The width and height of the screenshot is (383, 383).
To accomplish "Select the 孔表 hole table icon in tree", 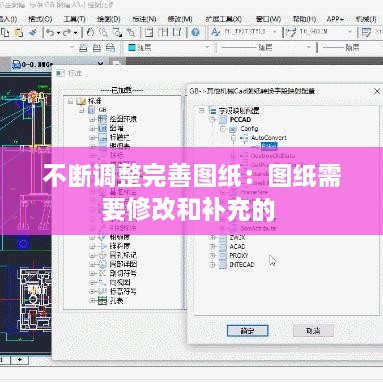I will (x=102, y=300).
